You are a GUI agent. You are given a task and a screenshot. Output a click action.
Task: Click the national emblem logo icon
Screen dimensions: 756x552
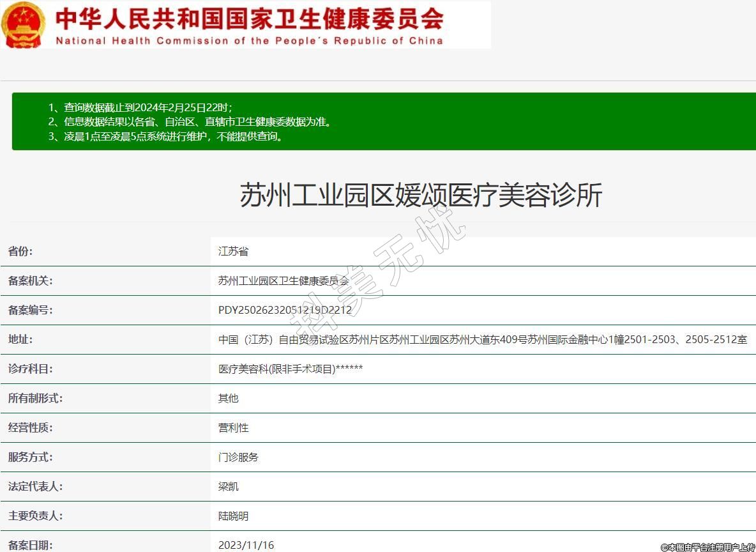[x=24, y=24]
